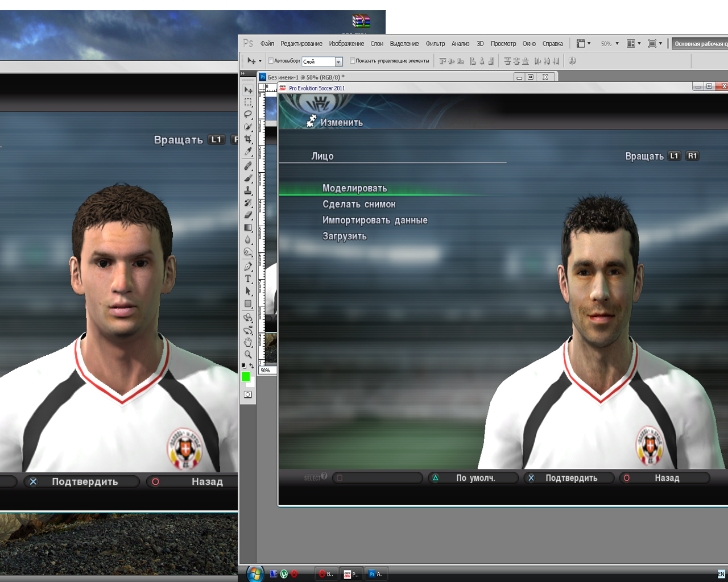This screenshot has width=728, height=582.
Task: Open the Просмотр menu
Action: coord(503,44)
